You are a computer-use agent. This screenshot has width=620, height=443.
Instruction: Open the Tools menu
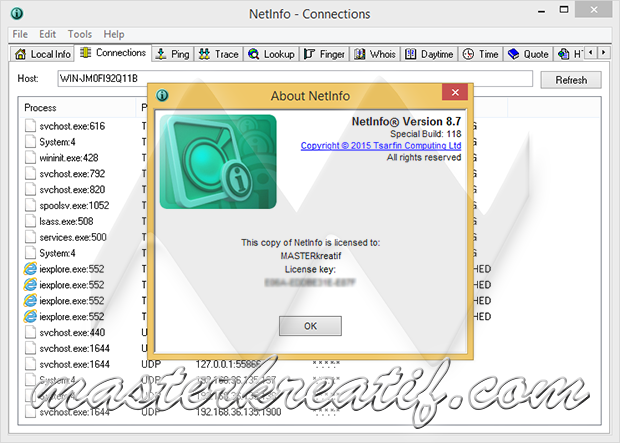point(79,34)
